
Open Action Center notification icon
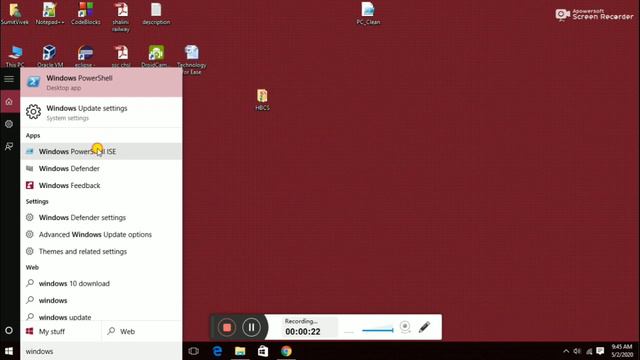pyautogui.click(x=600, y=351)
